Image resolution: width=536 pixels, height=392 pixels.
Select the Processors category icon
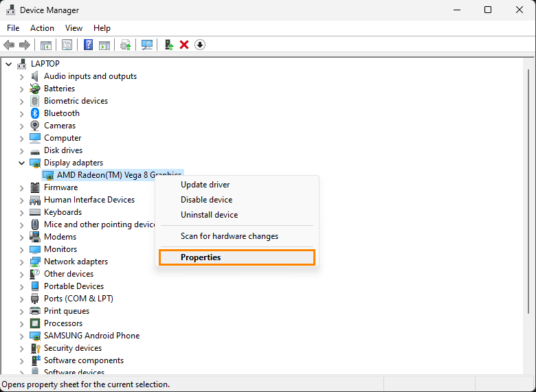coord(35,323)
